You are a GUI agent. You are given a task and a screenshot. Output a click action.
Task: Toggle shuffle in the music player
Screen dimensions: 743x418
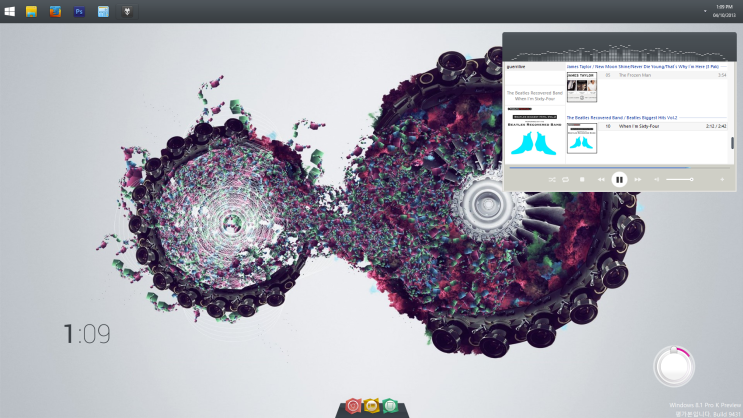coord(552,179)
